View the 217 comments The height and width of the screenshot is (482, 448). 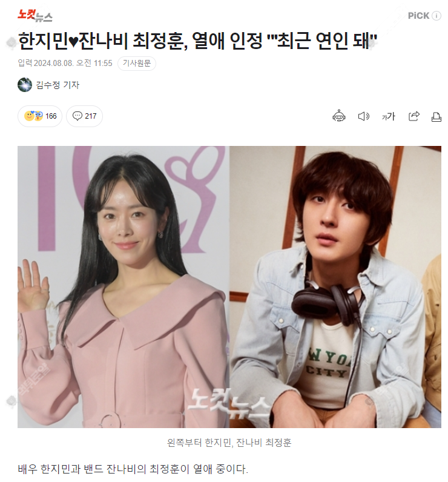click(84, 116)
